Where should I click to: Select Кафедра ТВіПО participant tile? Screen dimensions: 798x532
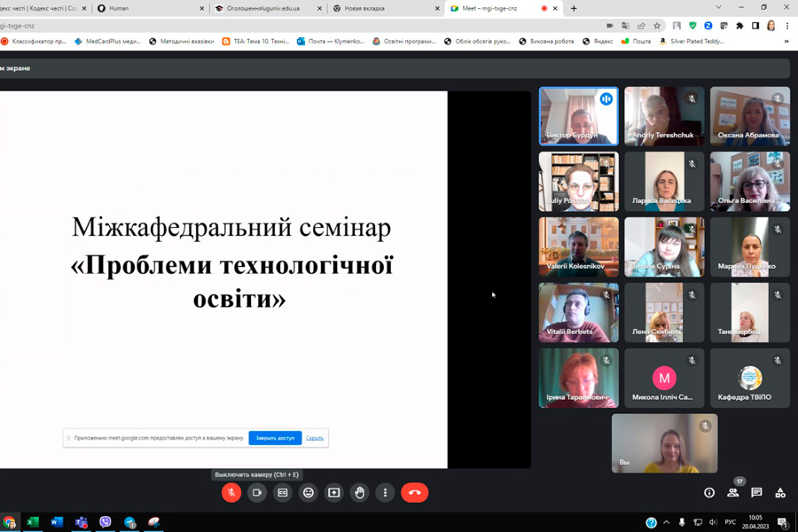750,378
